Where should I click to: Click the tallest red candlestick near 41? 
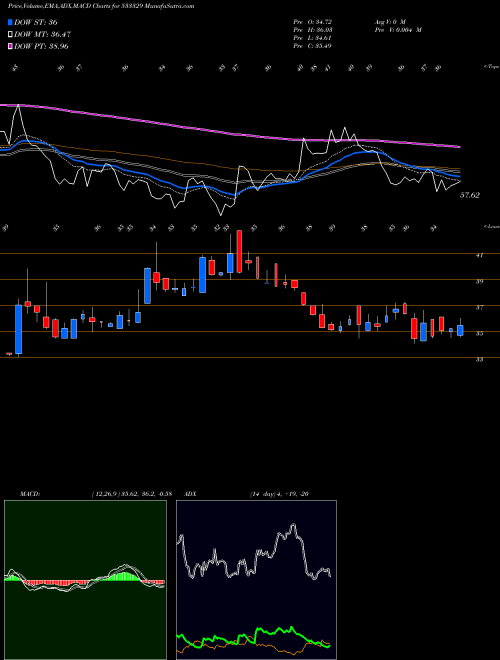(x=239, y=251)
